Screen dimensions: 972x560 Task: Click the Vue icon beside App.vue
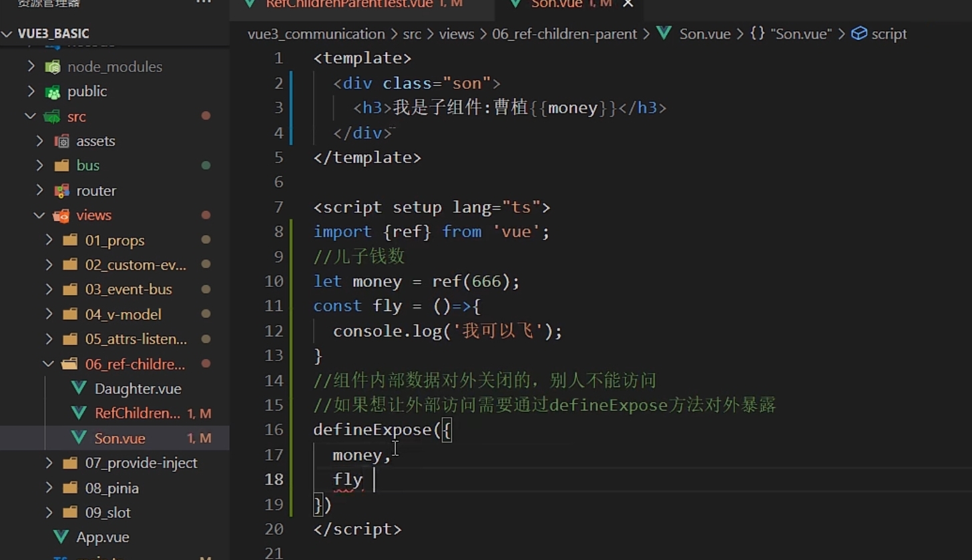61,537
